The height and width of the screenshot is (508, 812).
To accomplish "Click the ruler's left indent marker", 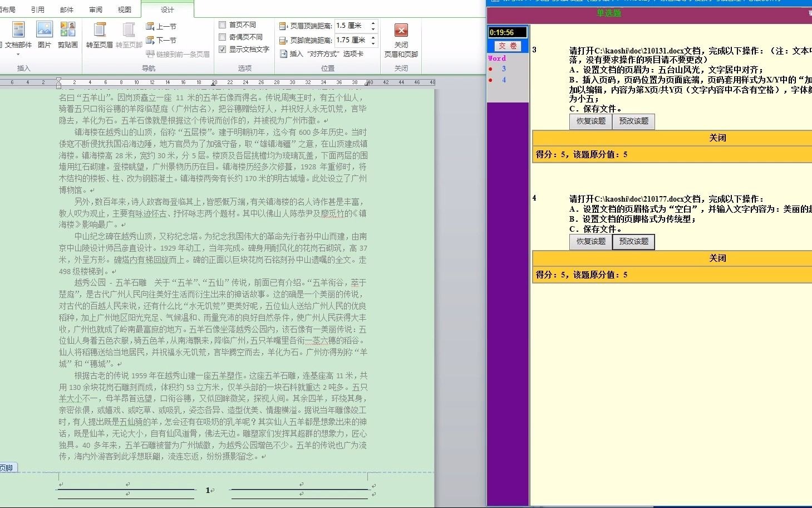I will [59, 84].
